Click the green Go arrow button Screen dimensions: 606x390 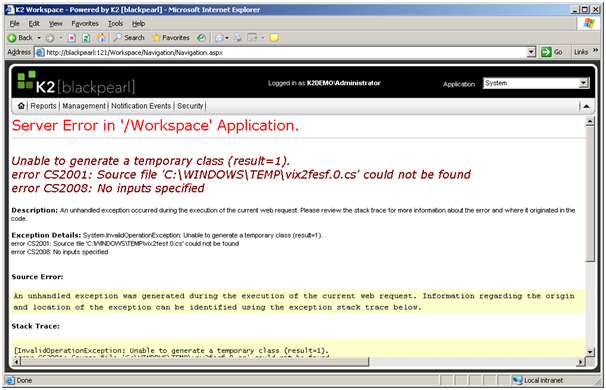tap(546, 52)
